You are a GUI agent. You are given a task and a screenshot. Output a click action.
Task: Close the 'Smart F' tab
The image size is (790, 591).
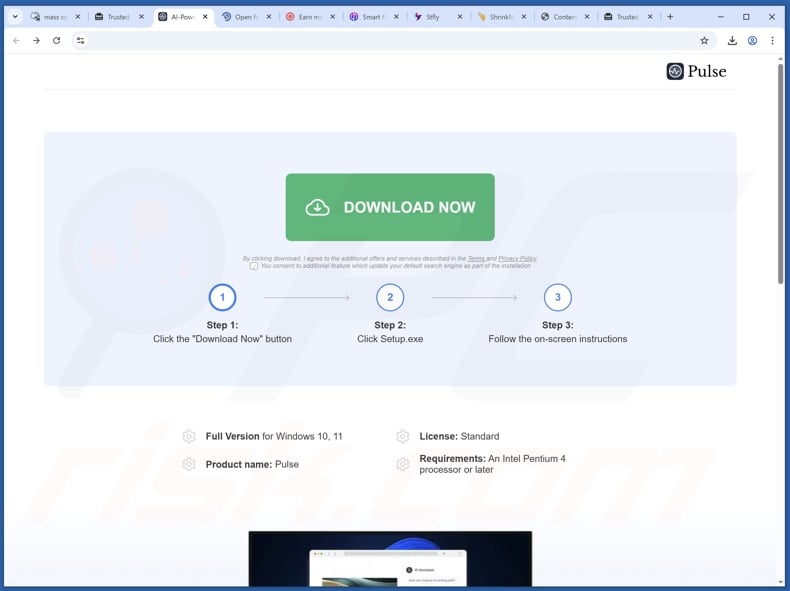click(x=396, y=17)
